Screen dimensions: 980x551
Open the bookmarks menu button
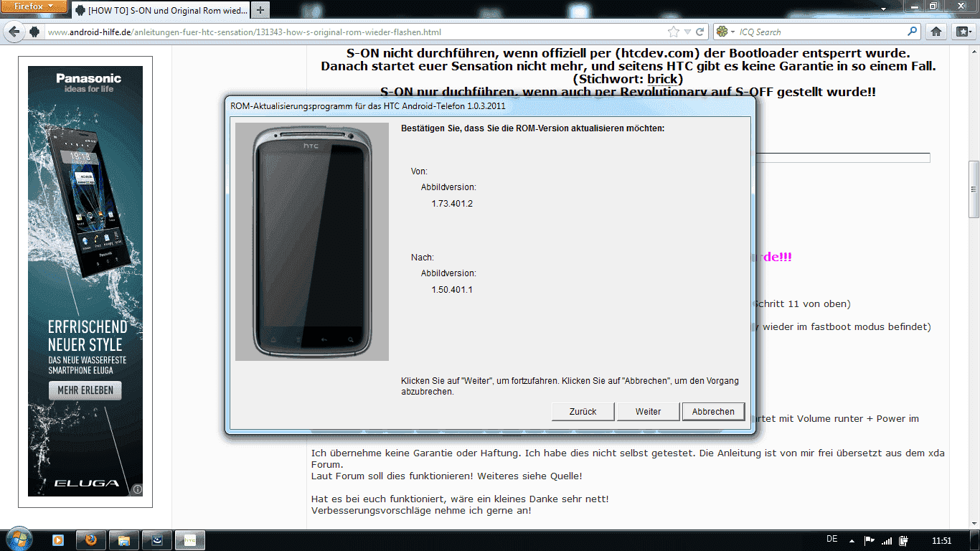coord(962,32)
